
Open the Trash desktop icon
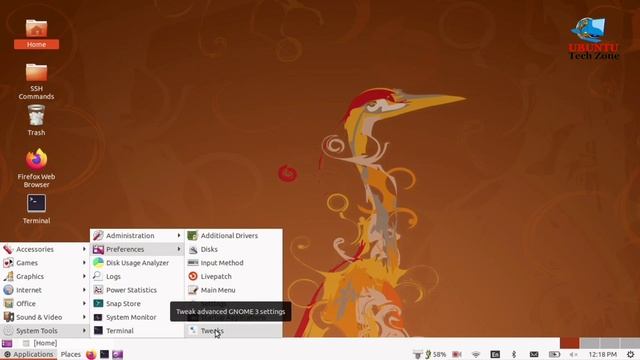coord(36,120)
